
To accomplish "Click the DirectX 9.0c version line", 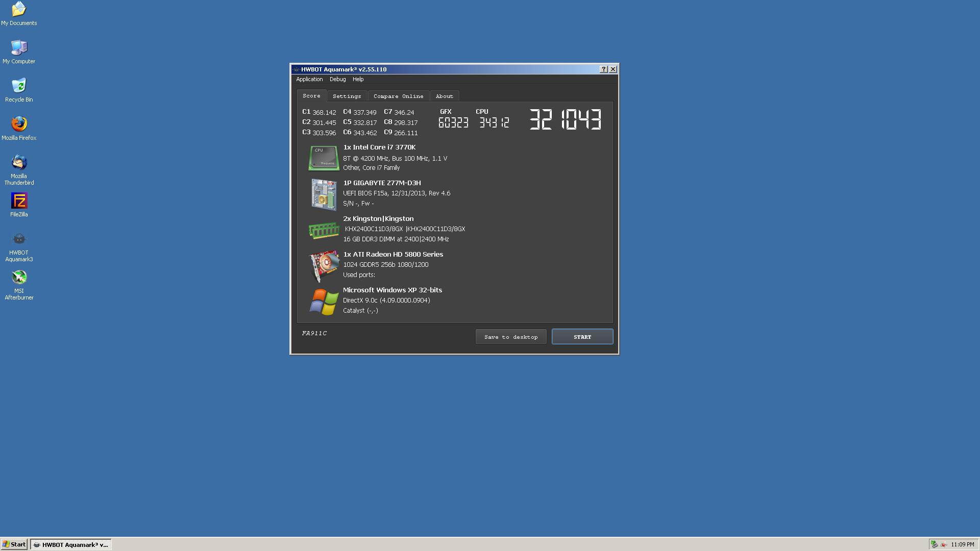I will 386,300.
